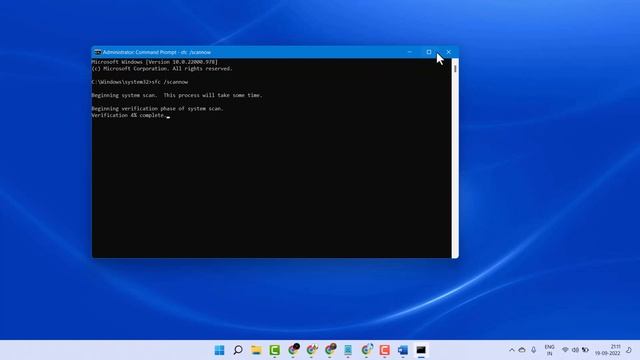Click the volume speaker tray icon
640x360 pixels.
(575, 350)
